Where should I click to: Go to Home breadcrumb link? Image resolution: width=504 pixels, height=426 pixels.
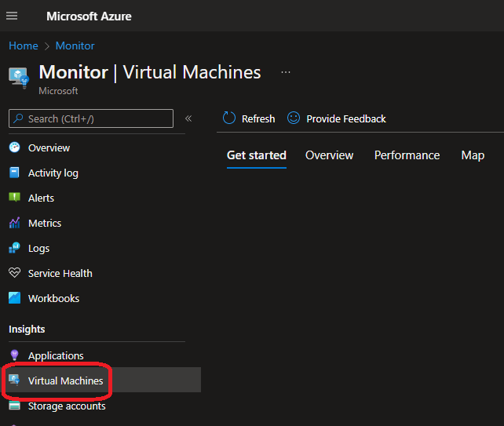[23, 46]
